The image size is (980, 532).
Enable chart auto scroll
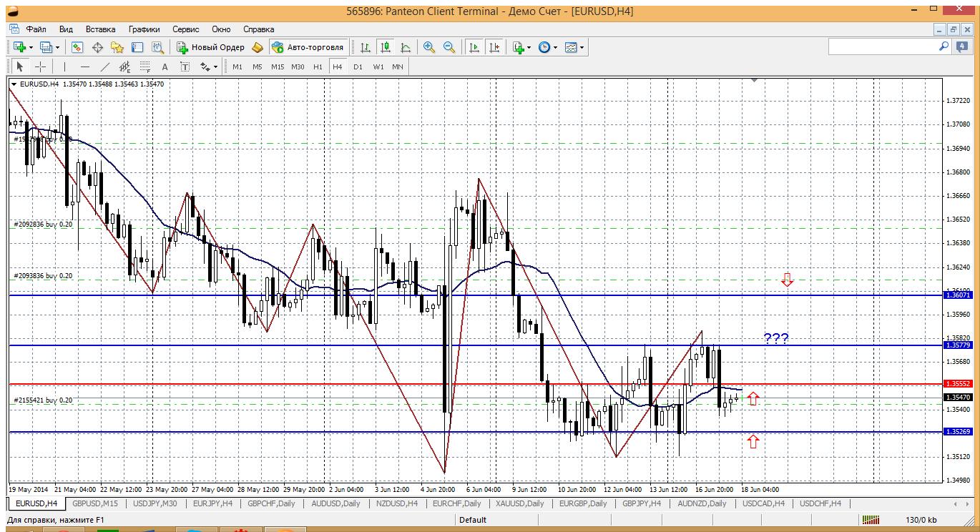(x=474, y=47)
